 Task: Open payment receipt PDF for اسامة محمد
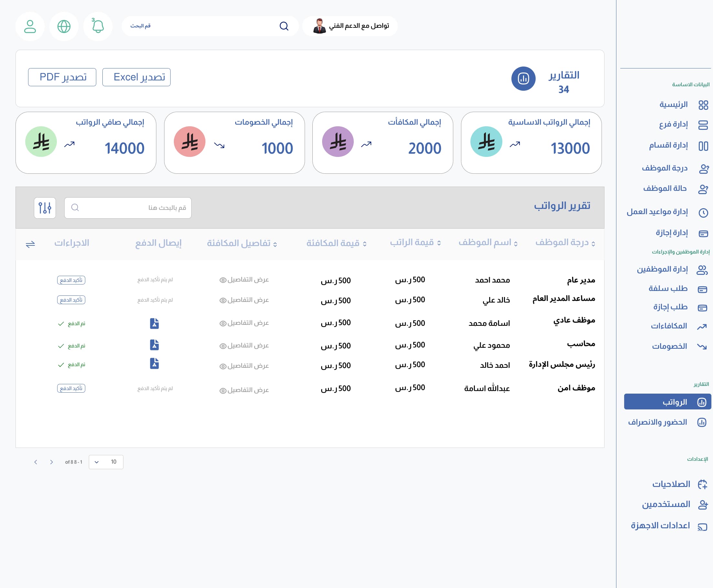pyautogui.click(x=154, y=323)
